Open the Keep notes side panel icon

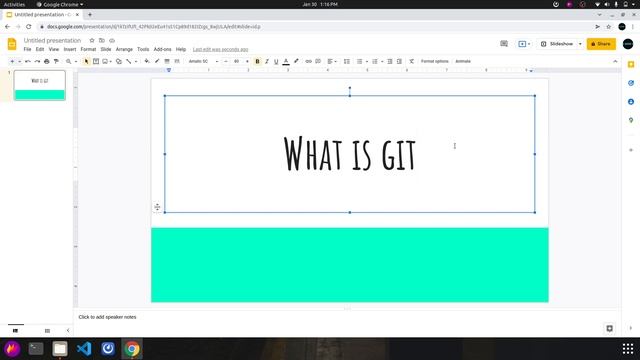pos(631,64)
